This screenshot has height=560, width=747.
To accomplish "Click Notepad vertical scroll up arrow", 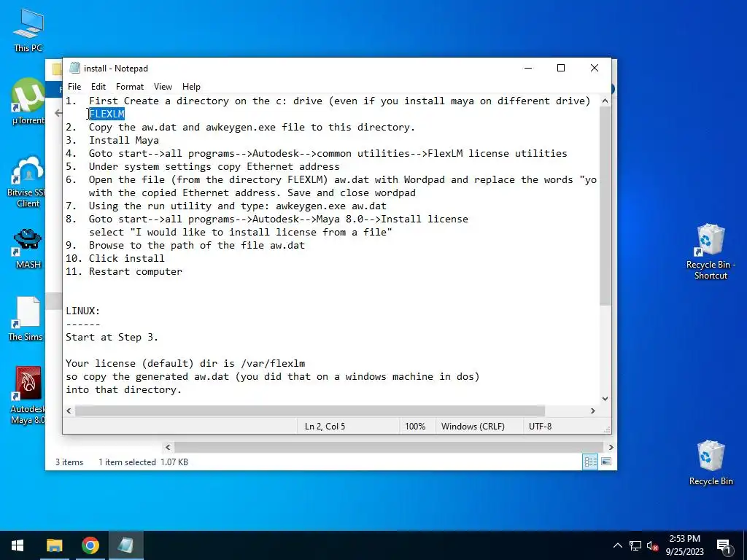I will click(x=605, y=101).
